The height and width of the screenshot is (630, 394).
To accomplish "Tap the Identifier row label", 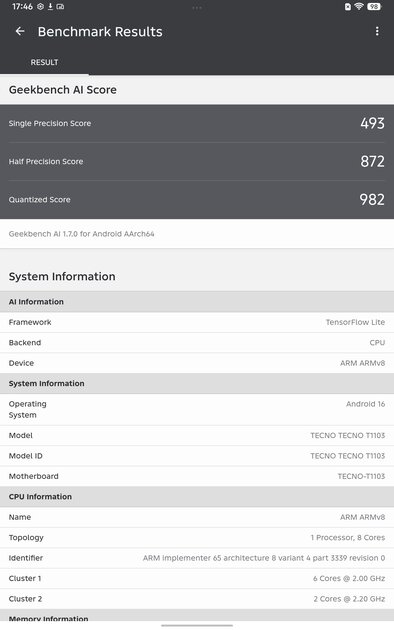I will (x=26, y=558).
